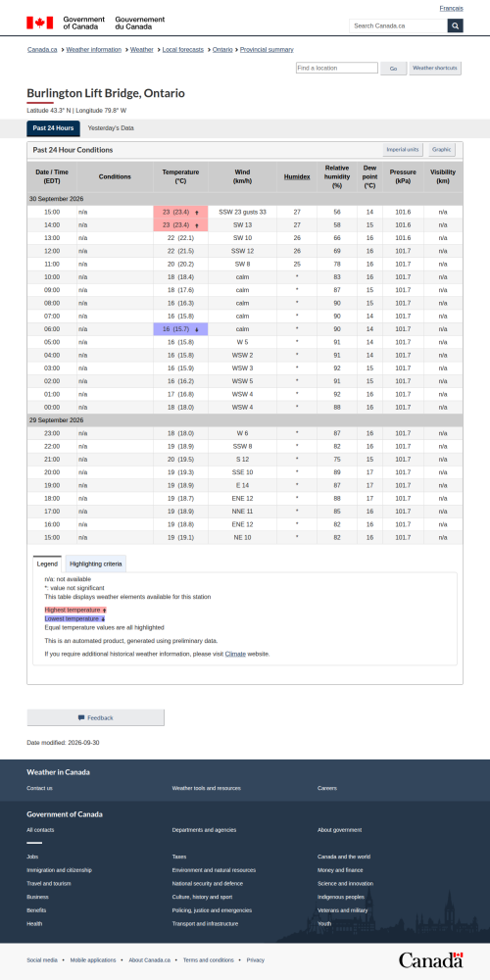
Task: Open the Local forecasts breadcrumb
Action: point(183,49)
